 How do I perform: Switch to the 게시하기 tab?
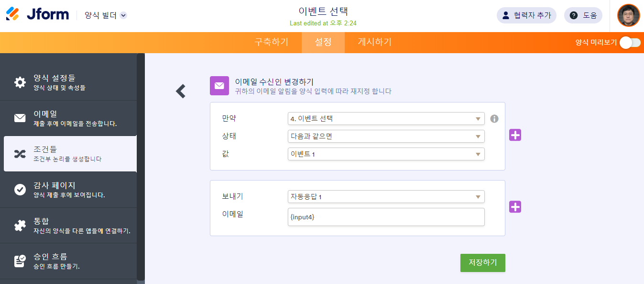click(374, 42)
